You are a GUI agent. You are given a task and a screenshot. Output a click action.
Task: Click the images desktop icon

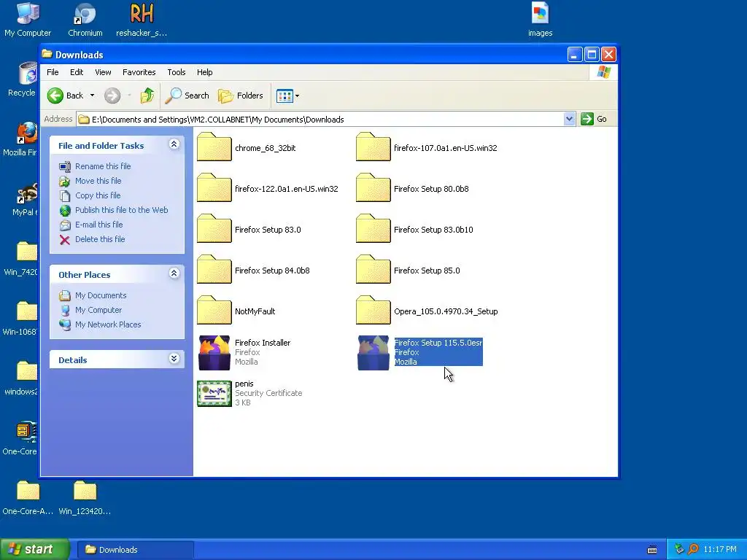pyautogui.click(x=541, y=13)
